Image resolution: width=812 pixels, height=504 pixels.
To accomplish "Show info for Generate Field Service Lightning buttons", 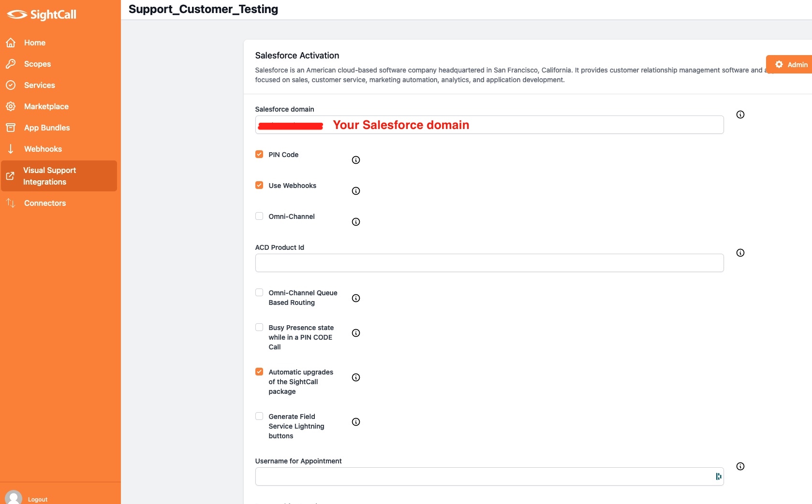I will click(x=356, y=422).
